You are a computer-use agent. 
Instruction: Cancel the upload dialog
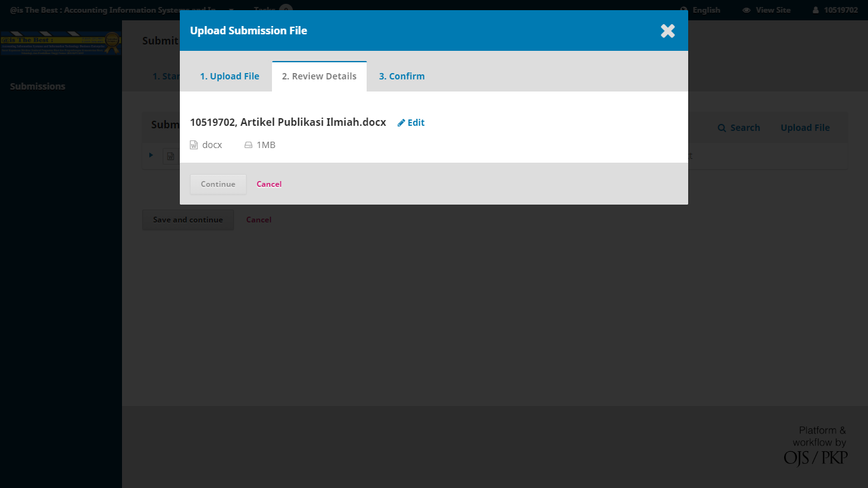(x=269, y=184)
